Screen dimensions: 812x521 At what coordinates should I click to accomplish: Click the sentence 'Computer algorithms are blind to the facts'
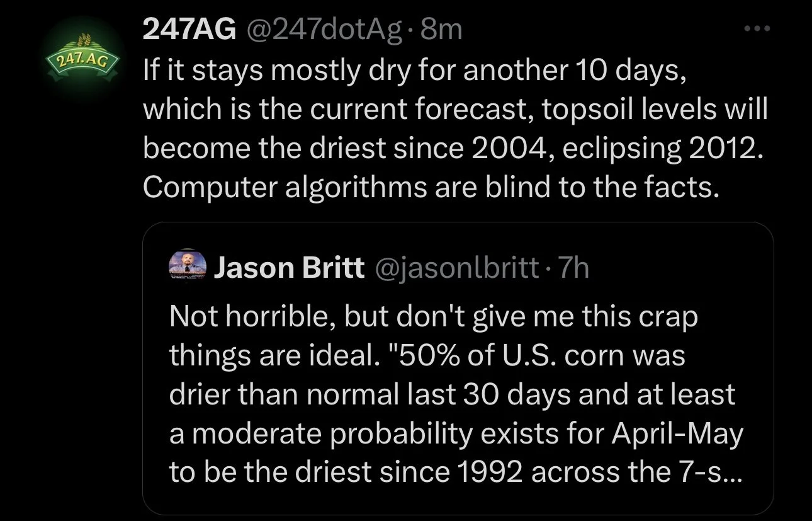tap(431, 186)
